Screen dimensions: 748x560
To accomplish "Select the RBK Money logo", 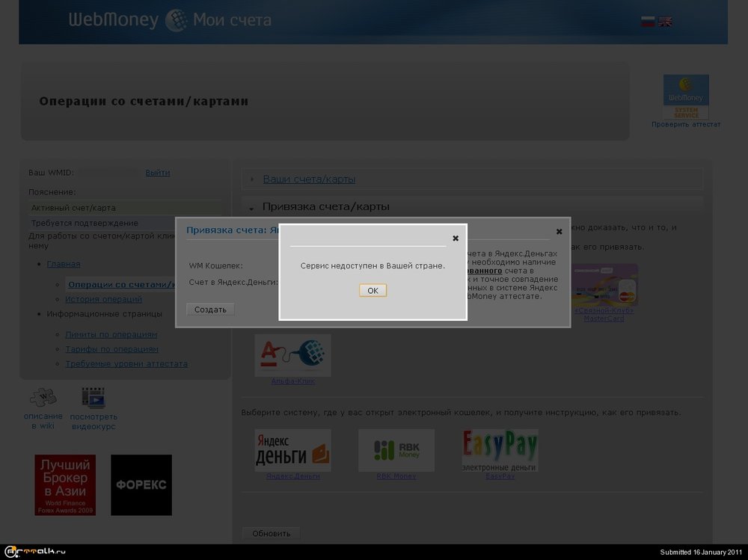I will [396, 450].
